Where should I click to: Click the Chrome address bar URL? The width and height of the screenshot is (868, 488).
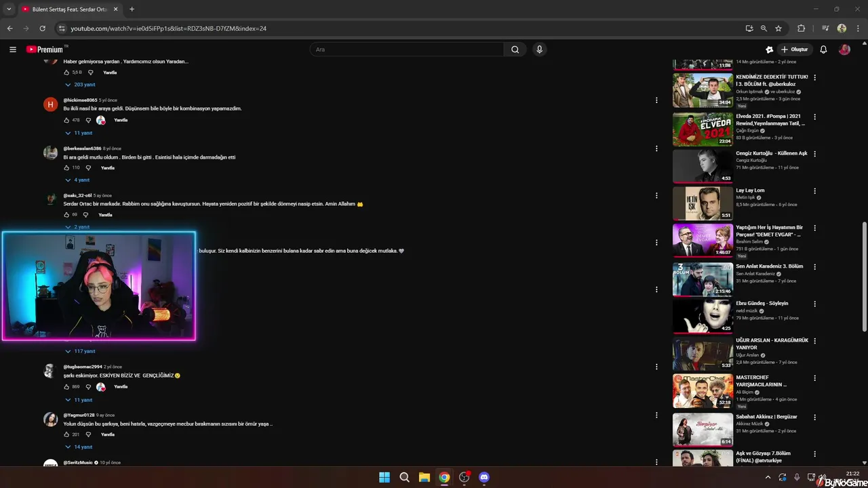(168, 28)
